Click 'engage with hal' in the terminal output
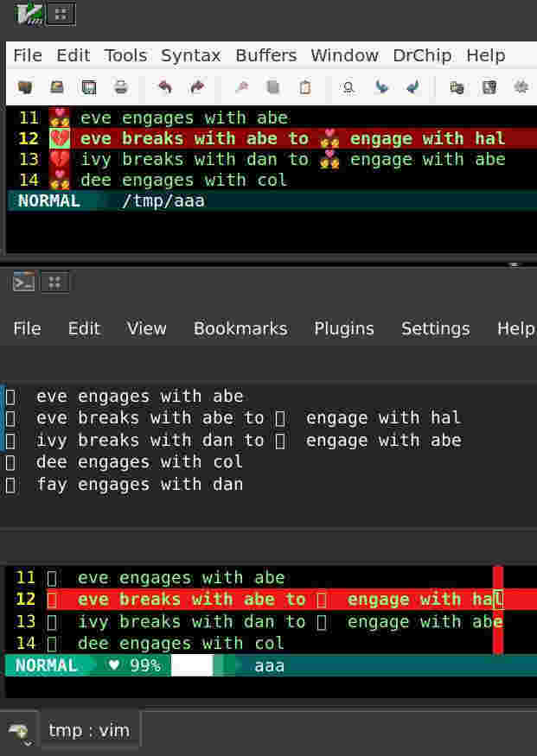This screenshot has width=537, height=756. coord(384,418)
